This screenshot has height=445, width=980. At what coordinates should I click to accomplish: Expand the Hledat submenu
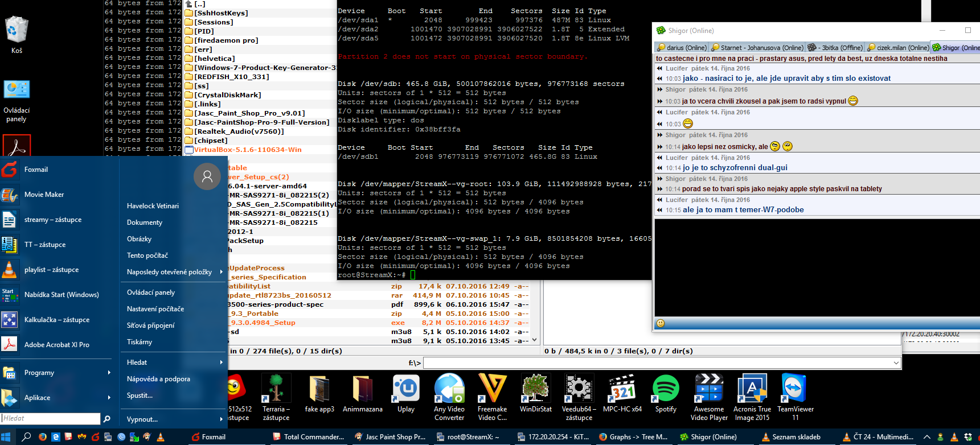click(222, 362)
